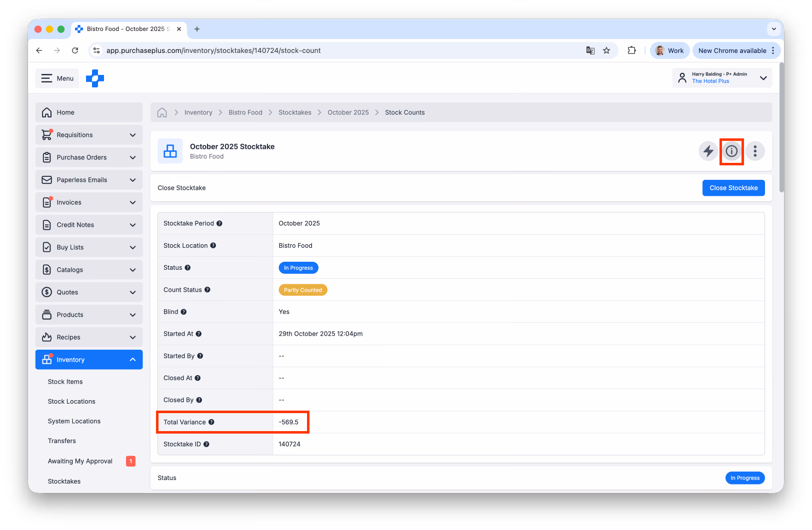The image size is (812, 530).
Task: Click the page vertical scrollbar
Action: click(x=781, y=127)
